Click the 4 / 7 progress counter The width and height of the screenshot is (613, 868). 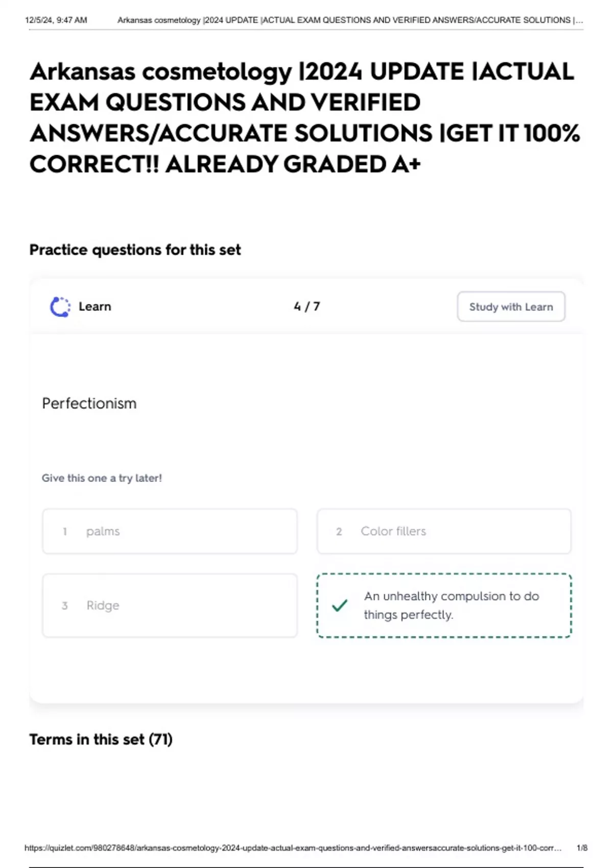click(306, 306)
